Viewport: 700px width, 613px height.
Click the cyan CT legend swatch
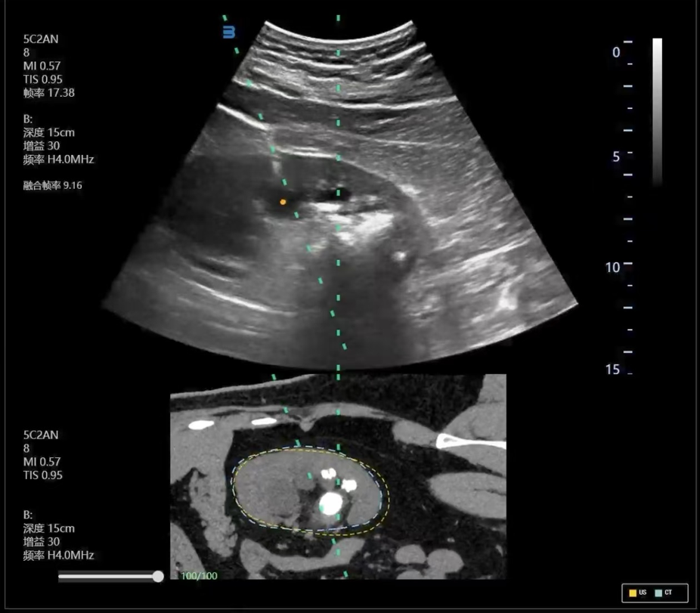(658, 593)
